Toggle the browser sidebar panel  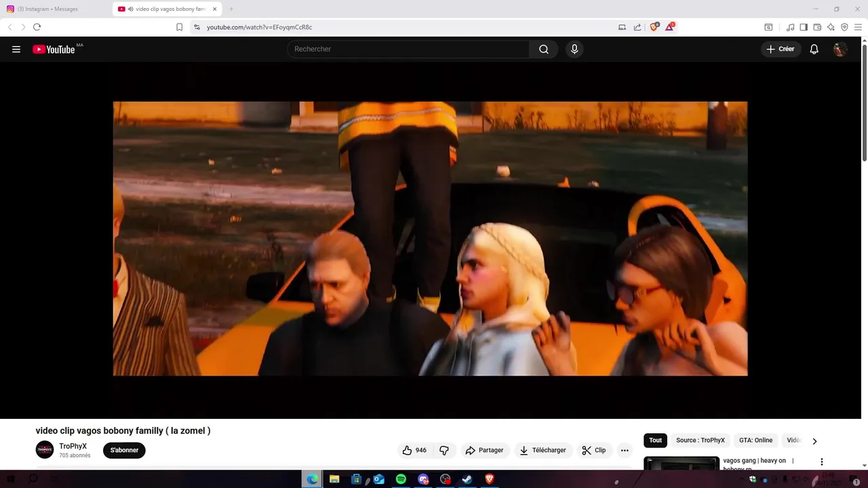pos(804,27)
